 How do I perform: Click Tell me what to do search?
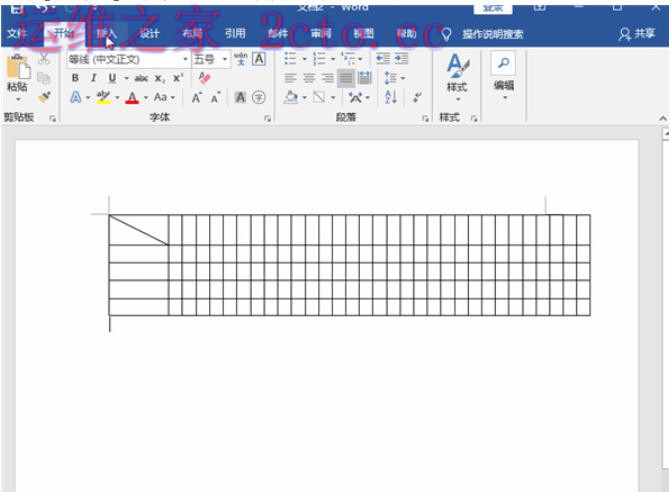point(493,34)
